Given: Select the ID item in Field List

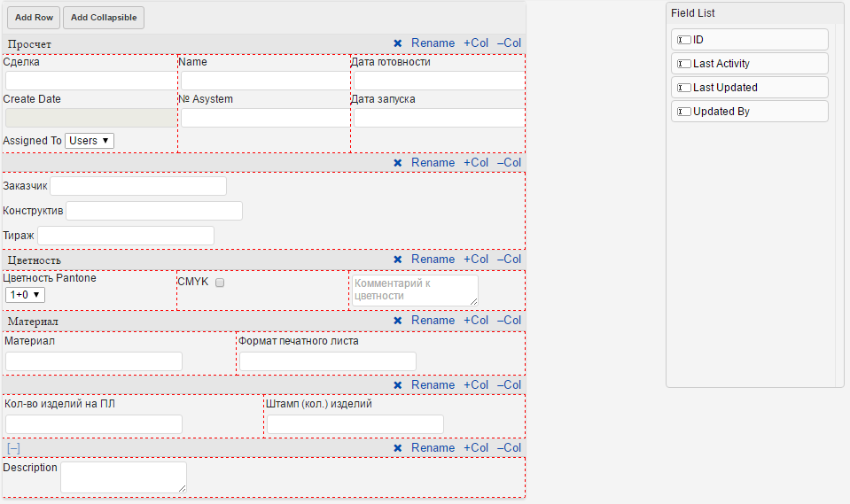Looking at the screenshot, I should point(750,40).
